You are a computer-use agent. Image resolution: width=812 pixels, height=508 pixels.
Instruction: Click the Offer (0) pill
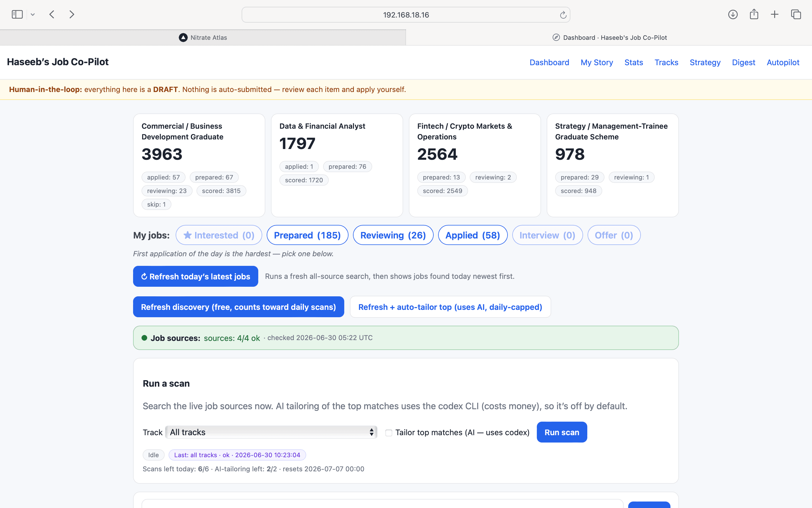point(614,235)
